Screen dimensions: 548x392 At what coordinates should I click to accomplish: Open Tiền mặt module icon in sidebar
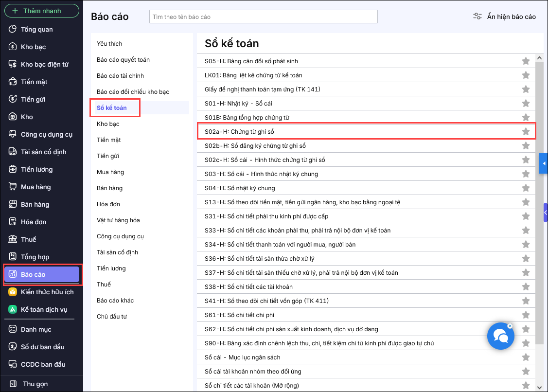click(x=13, y=82)
